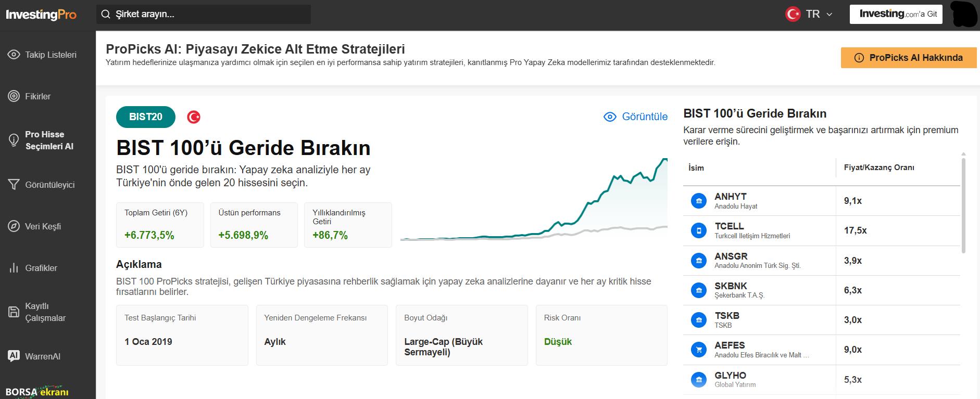
Task: Click the Görüntüle eye link
Action: tap(635, 117)
